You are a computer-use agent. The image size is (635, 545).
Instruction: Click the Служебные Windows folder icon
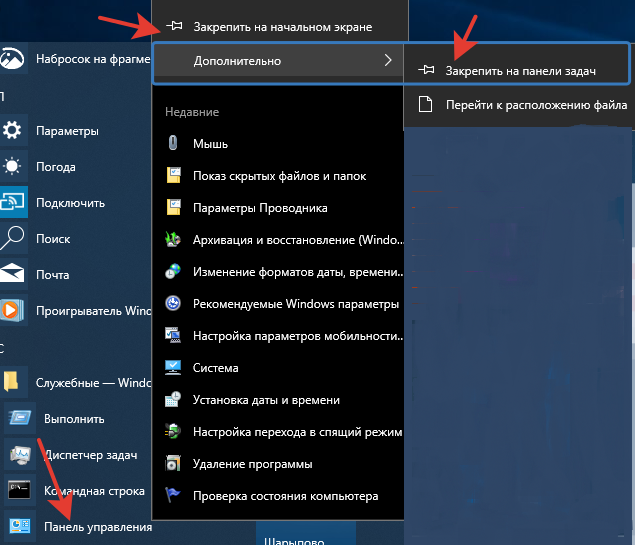(12, 382)
